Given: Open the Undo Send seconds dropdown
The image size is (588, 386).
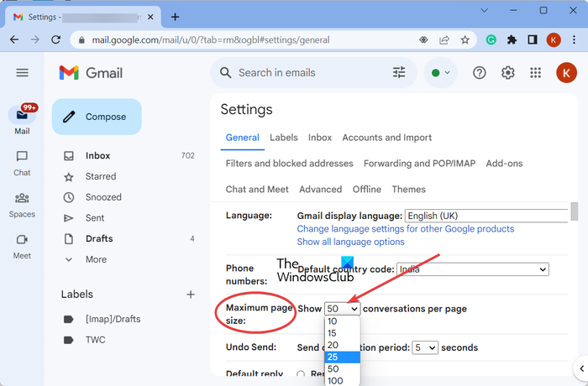Looking at the screenshot, I should [x=425, y=347].
